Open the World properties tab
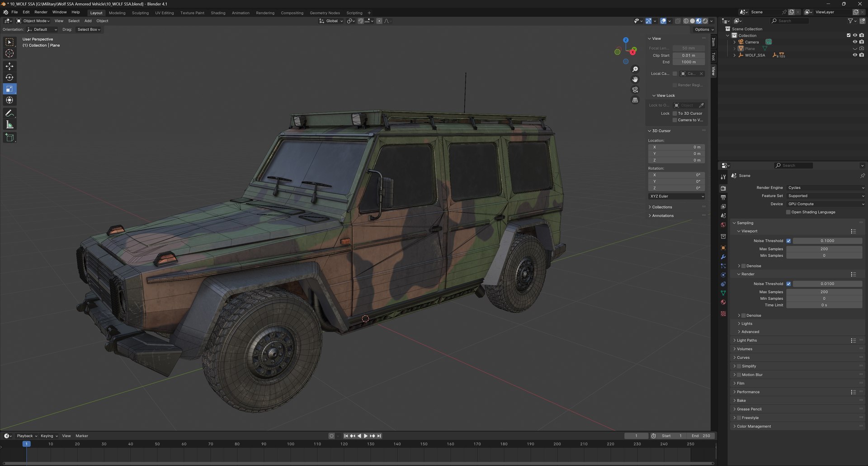868x466 pixels. point(723,225)
